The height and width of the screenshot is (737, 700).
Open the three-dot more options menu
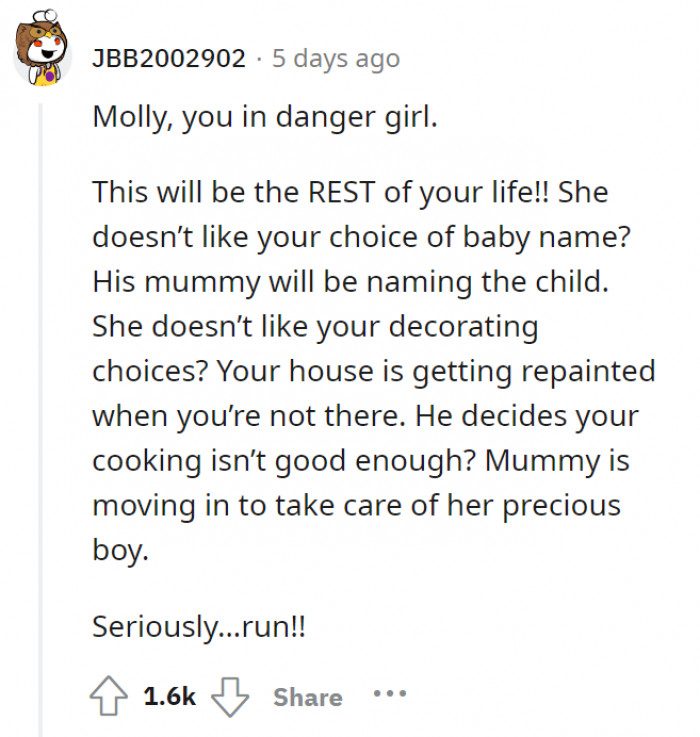click(389, 695)
